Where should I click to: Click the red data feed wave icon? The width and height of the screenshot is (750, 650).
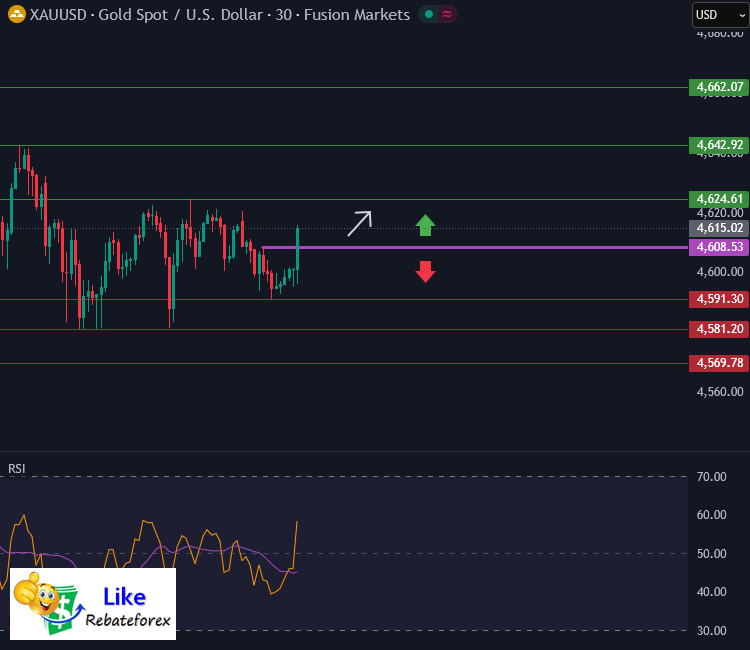click(x=447, y=14)
